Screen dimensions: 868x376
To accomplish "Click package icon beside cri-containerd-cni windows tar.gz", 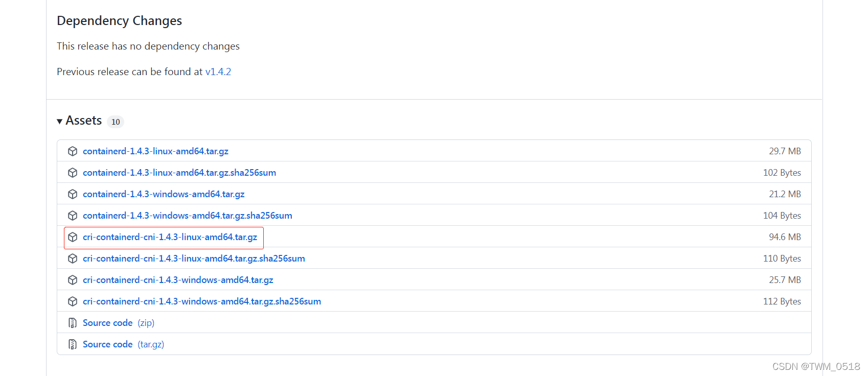I will (73, 280).
